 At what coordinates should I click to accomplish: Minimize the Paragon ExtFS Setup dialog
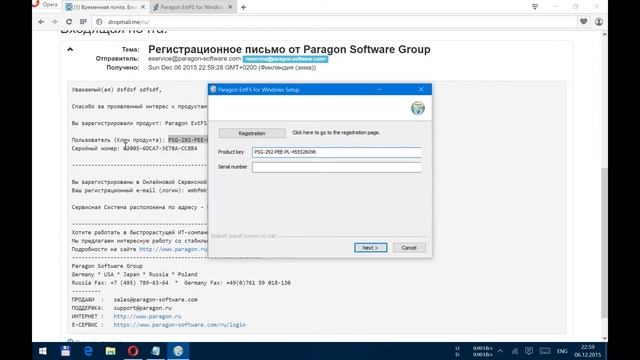click(379, 89)
